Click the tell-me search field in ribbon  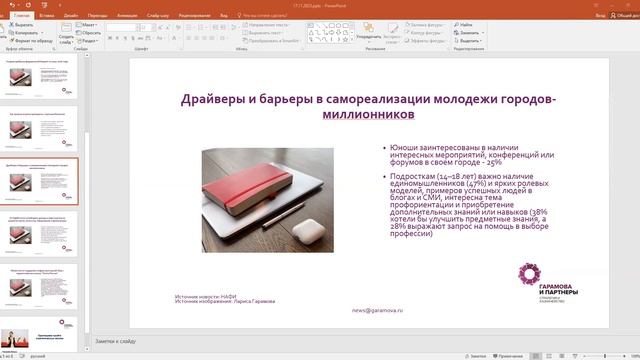pyautogui.click(x=262, y=16)
